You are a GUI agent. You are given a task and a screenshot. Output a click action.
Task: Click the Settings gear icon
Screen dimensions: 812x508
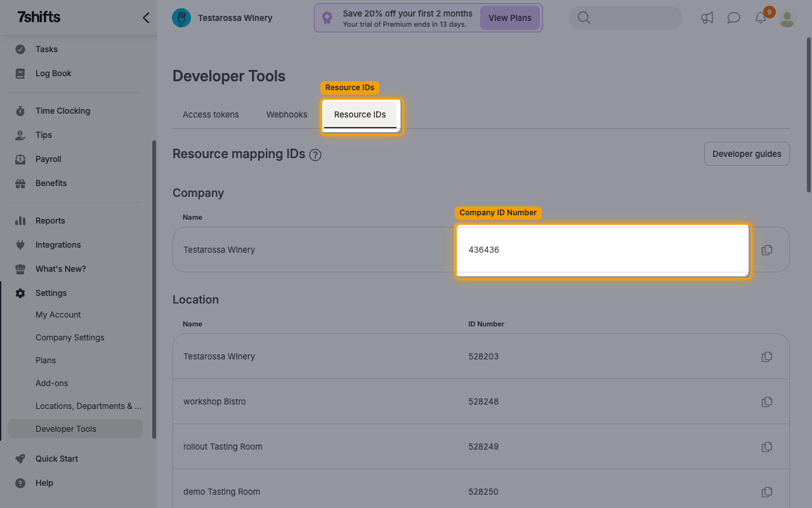pyautogui.click(x=20, y=293)
